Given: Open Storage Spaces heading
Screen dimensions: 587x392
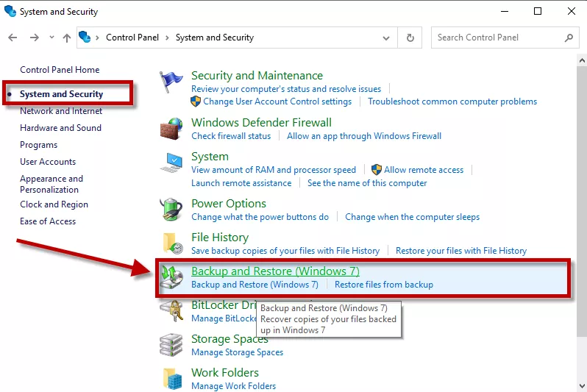Looking at the screenshot, I should [230, 339].
